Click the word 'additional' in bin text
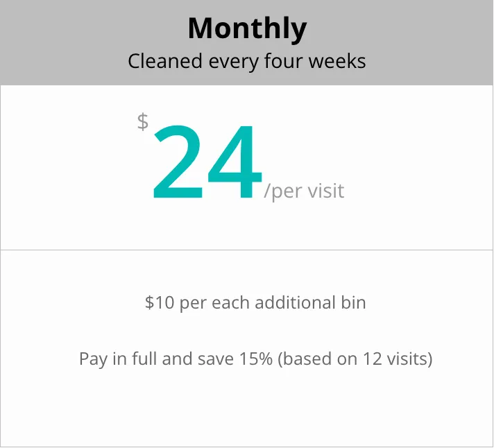Viewport: 494px width, 448px height. (295, 302)
